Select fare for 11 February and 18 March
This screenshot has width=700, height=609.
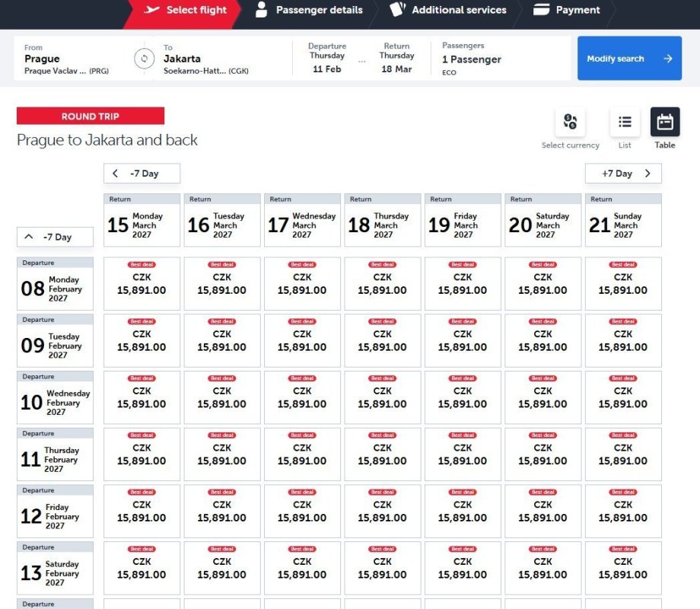[x=383, y=454]
